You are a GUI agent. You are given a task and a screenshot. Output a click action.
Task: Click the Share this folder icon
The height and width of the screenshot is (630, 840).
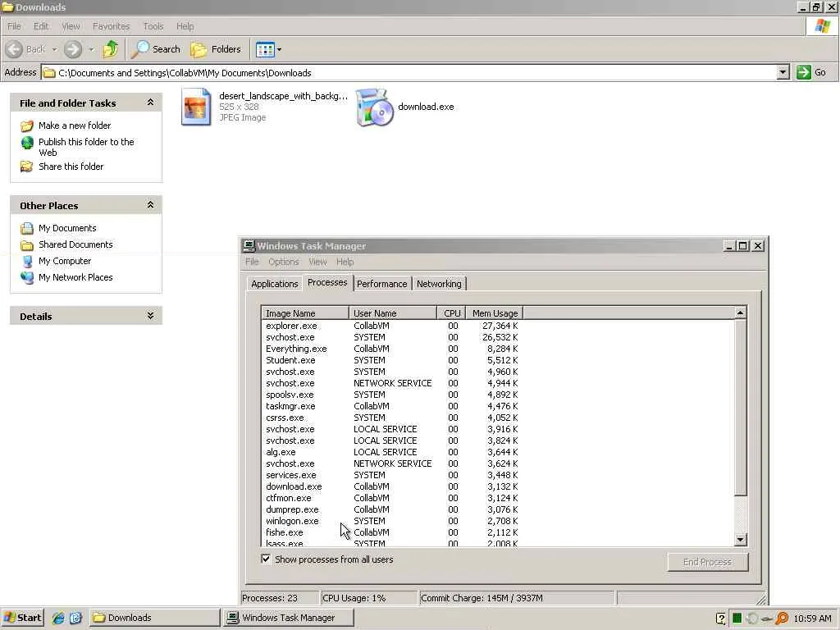tap(27, 167)
